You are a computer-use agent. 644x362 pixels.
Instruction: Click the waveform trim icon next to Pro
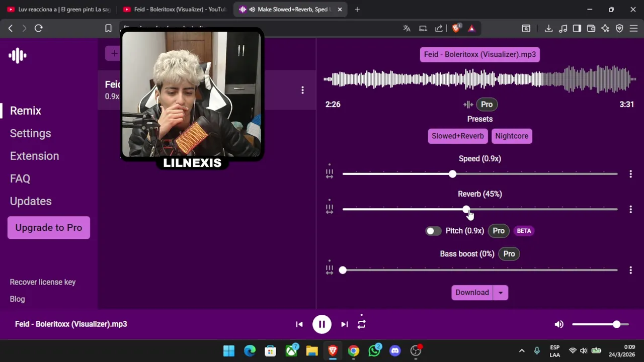(x=468, y=105)
